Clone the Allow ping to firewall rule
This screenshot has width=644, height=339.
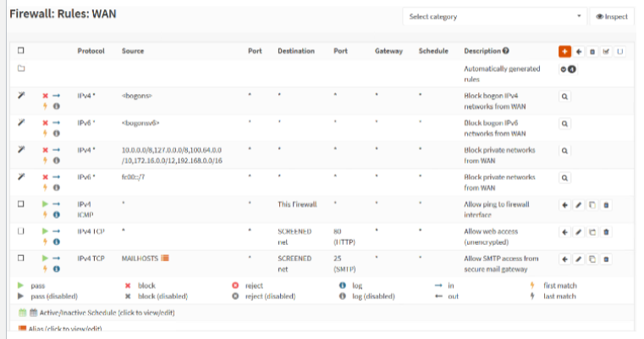[x=592, y=205]
